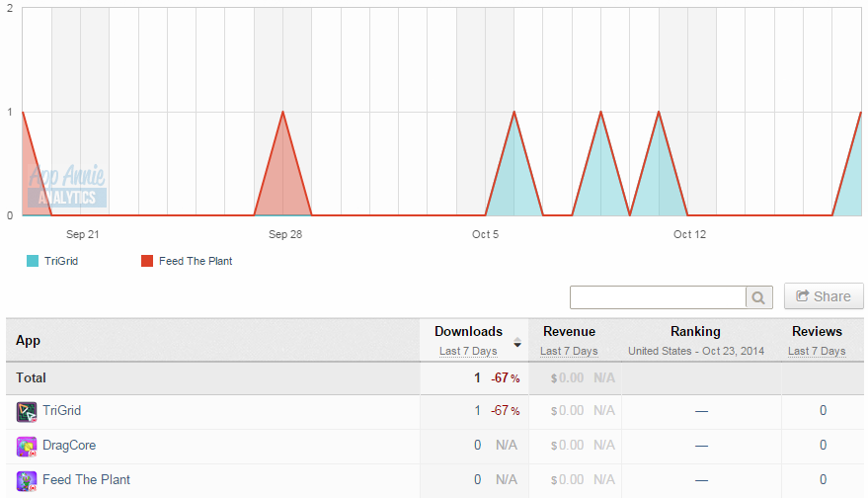The image size is (868, 498).
Task: Click the Sep 28 red chart peak
Action: [x=282, y=113]
